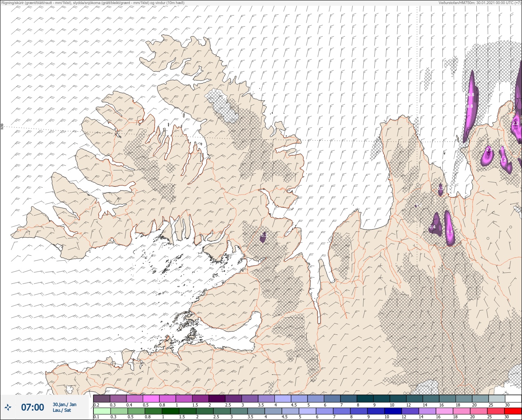Pick the pale green 0.1 swatch, lower legend row
Image resolution: width=522 pixels, height=420 pixels.
102,411
